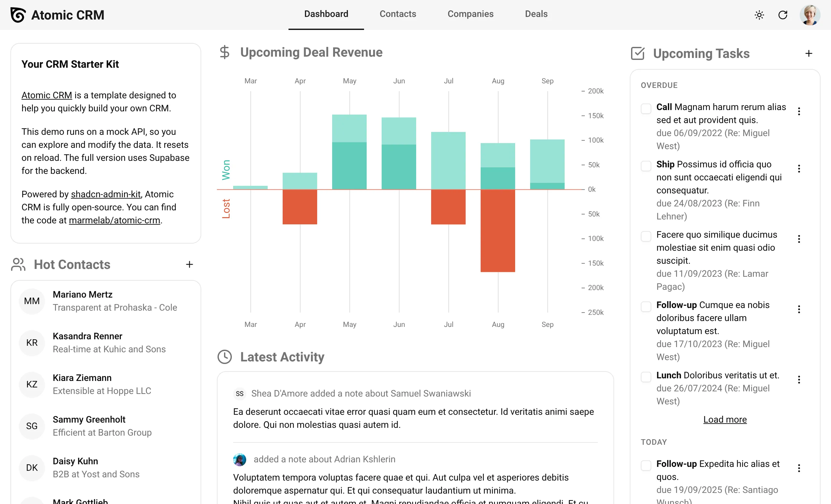Click Load more under overdue tasks
This screenshot has height=504, width=831.
click(725, 419)
